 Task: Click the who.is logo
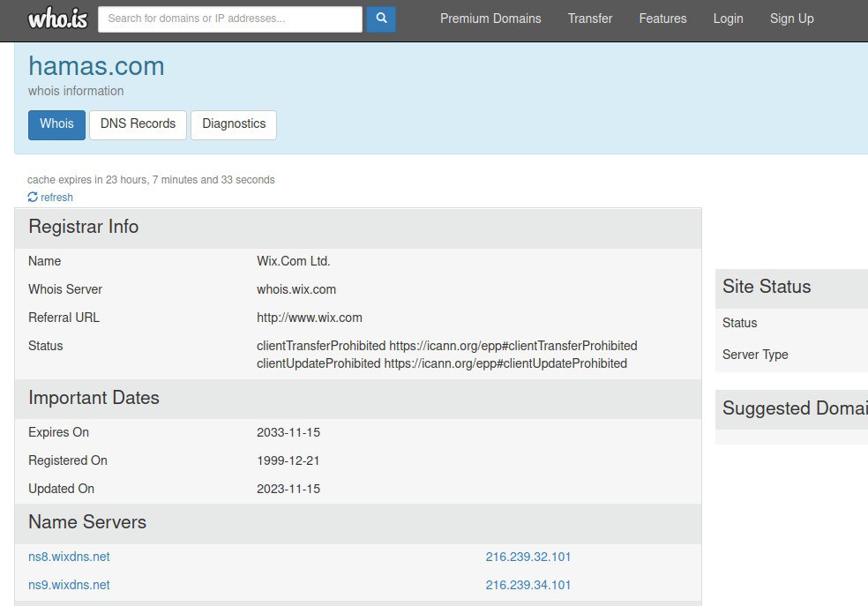[57, 19]
